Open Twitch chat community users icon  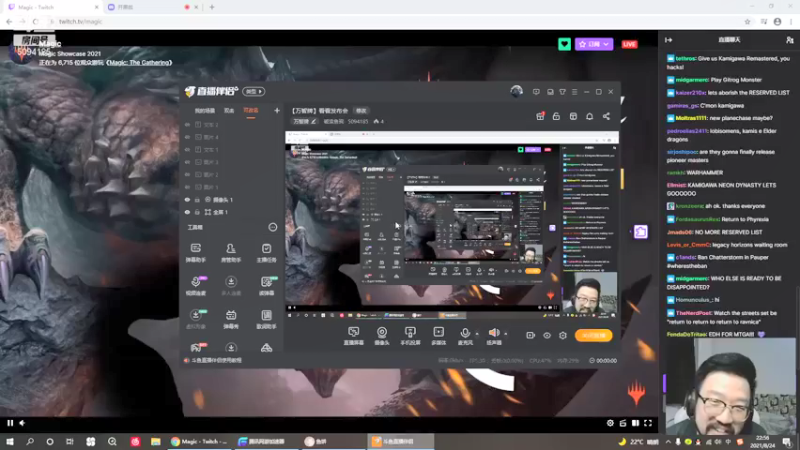[789, 40]
